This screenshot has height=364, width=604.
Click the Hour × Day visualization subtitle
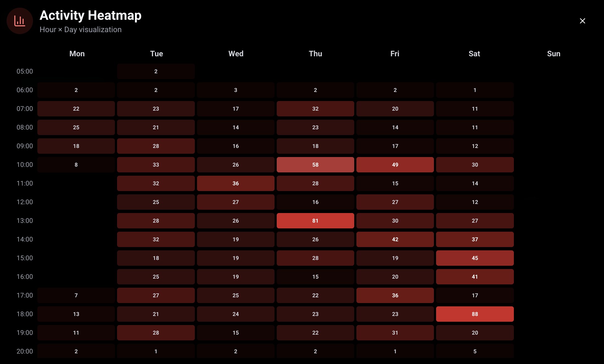(x=81, y=29)
